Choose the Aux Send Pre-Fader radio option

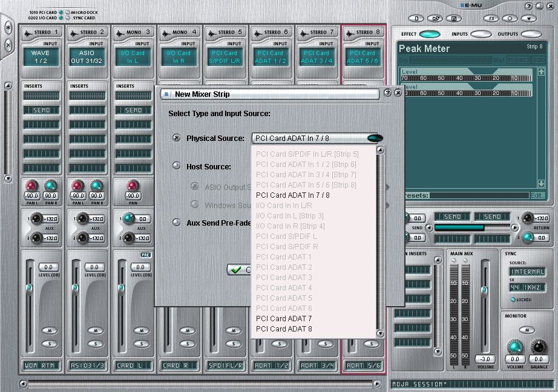(176, 223)
